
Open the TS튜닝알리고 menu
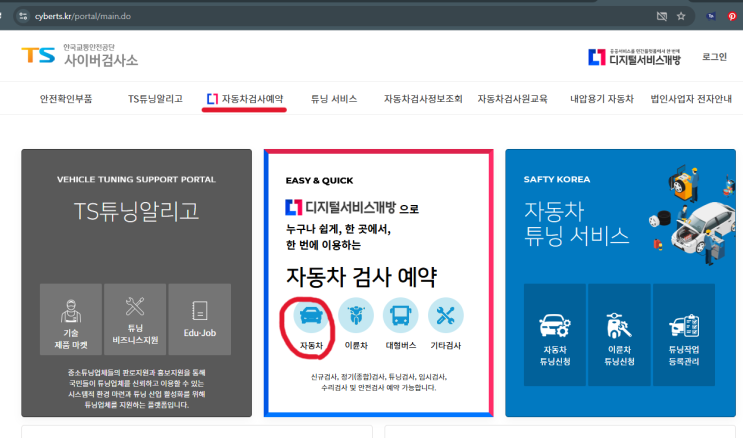pyautogui.click(x=155, y=99)
